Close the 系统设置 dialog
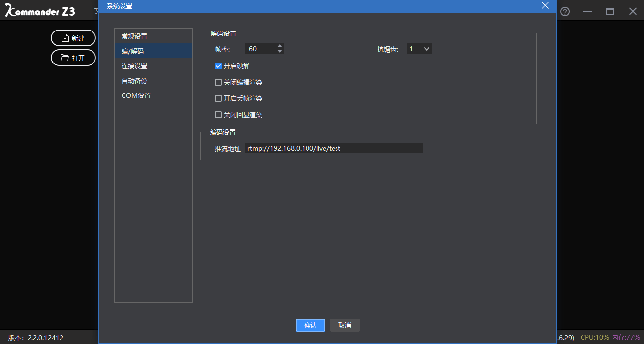Image resolution: width=644 pixels, height=344 pixels. point(545,5)
